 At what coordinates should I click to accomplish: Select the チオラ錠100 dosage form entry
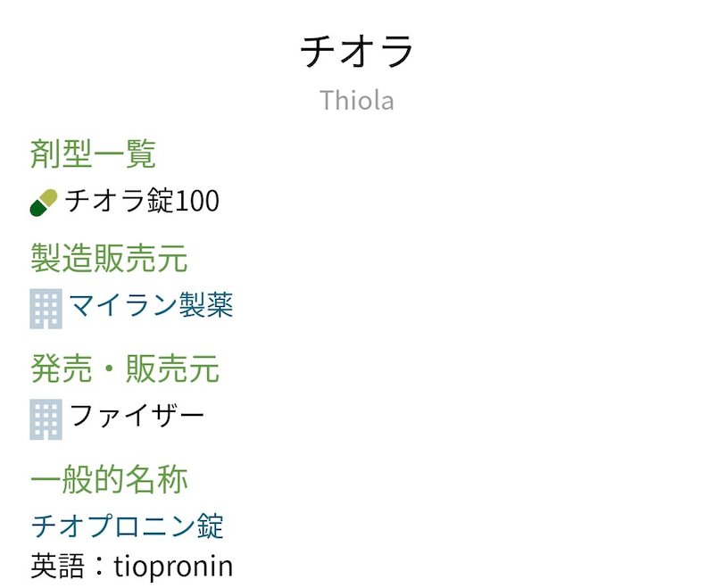(x=142, y=201)
